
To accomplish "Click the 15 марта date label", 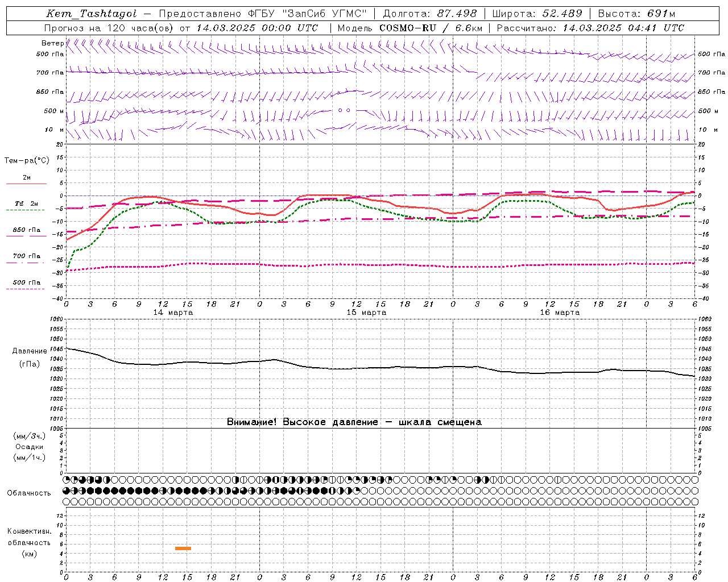I will click(x=366, y=312).
